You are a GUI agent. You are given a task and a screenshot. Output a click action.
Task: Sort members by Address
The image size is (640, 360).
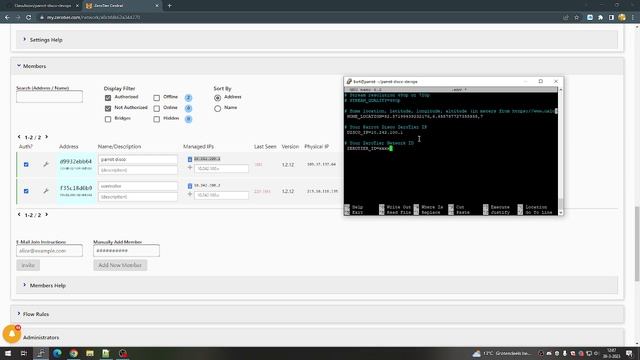pyautogui.click(x=218, y=98)
